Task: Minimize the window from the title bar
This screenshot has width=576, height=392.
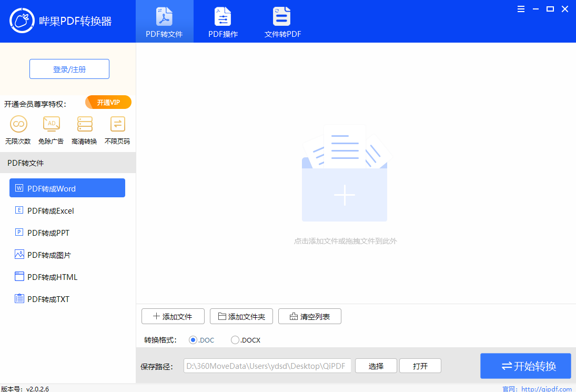Action: (x=535, y=9)
